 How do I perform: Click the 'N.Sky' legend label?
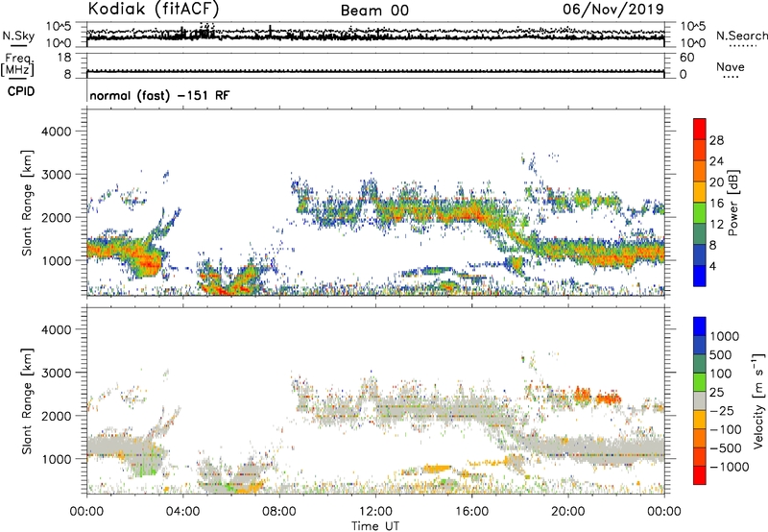[x=18, y=36]
